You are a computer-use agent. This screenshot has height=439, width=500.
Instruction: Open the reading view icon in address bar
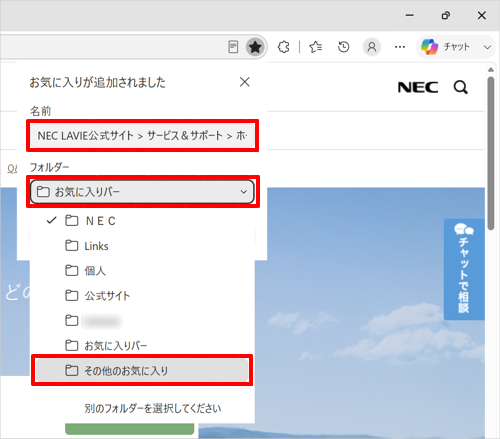pyautogui.click(x=233, y=47)
